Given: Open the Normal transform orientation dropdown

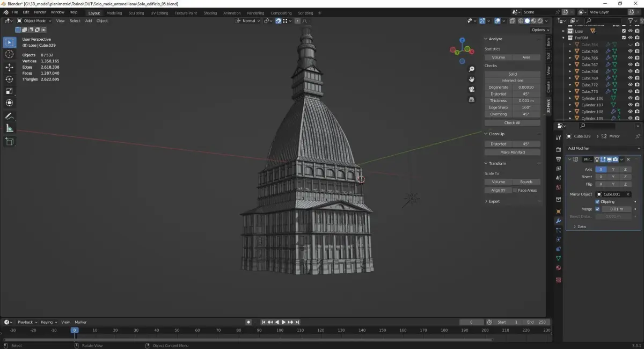Looking at the screenshot, I should coord(248,21).
